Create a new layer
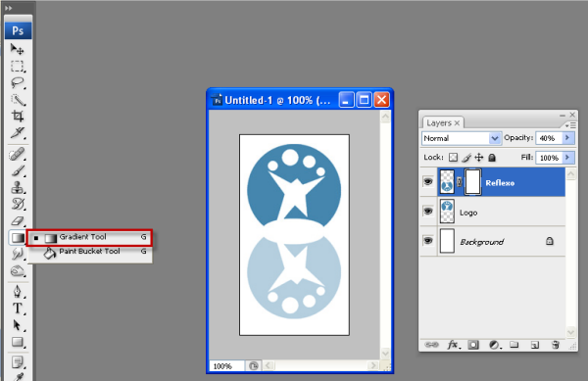The width and height of the screenshot is (588, 381). (x=535, y=345)
